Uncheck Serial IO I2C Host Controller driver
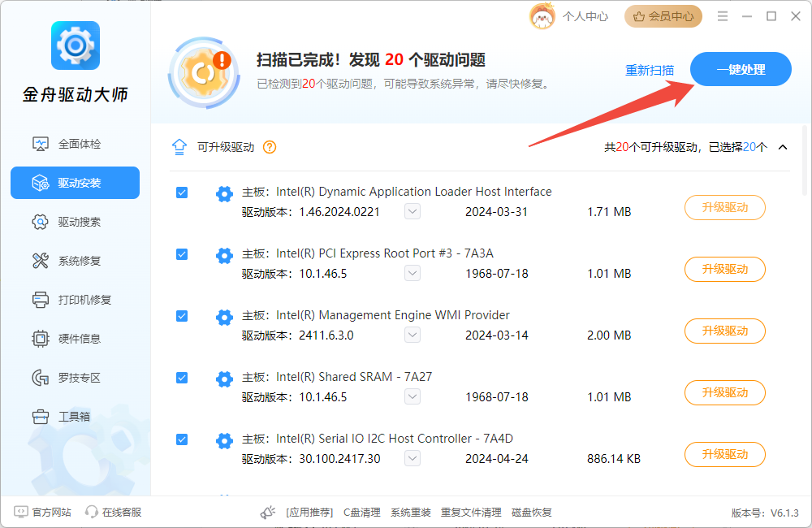Viewport: 812px width, 528px height. tap(182, 439)
